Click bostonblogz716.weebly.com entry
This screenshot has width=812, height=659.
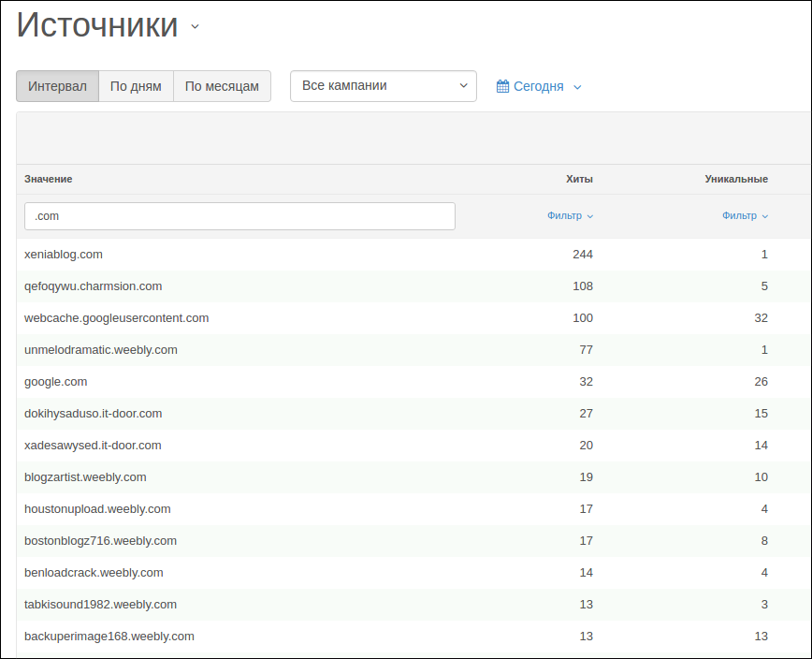coord(100,541)
